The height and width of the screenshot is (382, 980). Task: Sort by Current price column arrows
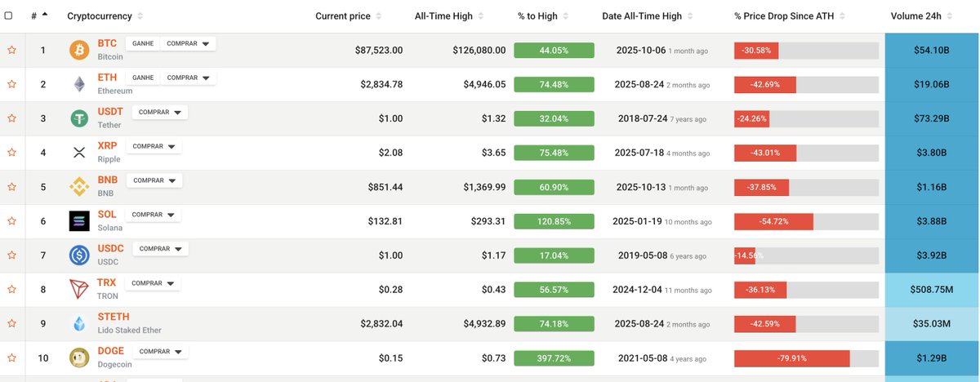click(379, 16)
